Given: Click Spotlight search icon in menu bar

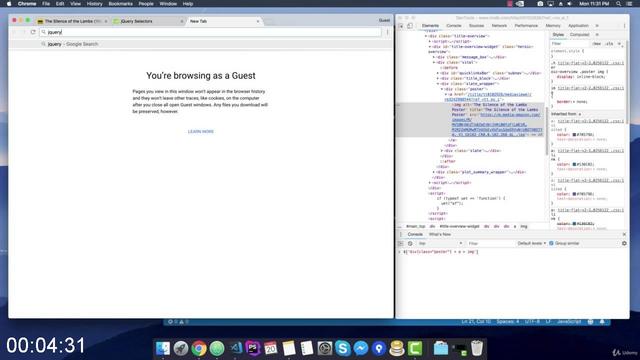Looking at the screenshot, I should [619, 4].
